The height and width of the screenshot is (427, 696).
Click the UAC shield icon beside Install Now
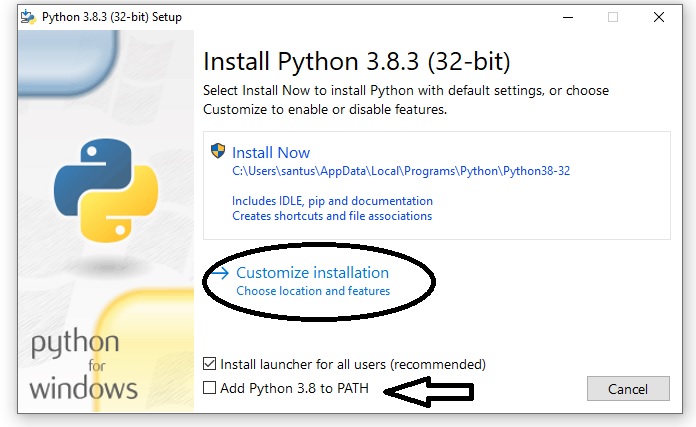pos(218,151)
